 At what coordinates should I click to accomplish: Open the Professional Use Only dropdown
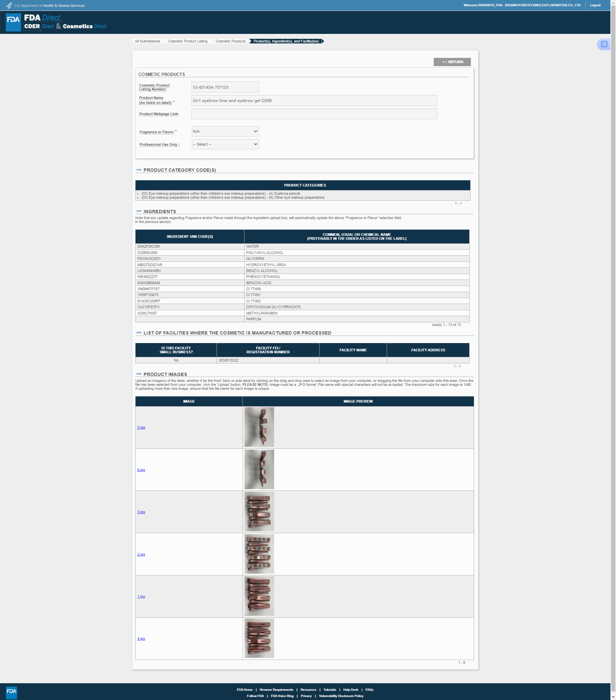[225, 144]
